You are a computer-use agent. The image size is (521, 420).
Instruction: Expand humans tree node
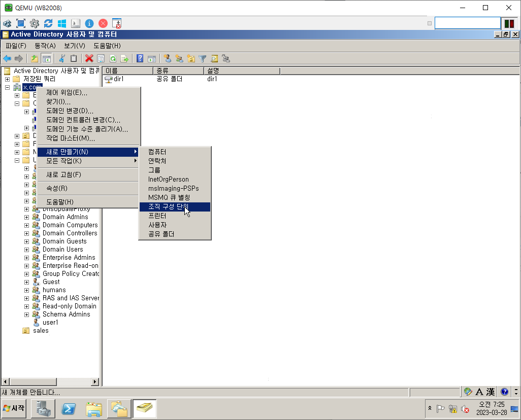26,290
